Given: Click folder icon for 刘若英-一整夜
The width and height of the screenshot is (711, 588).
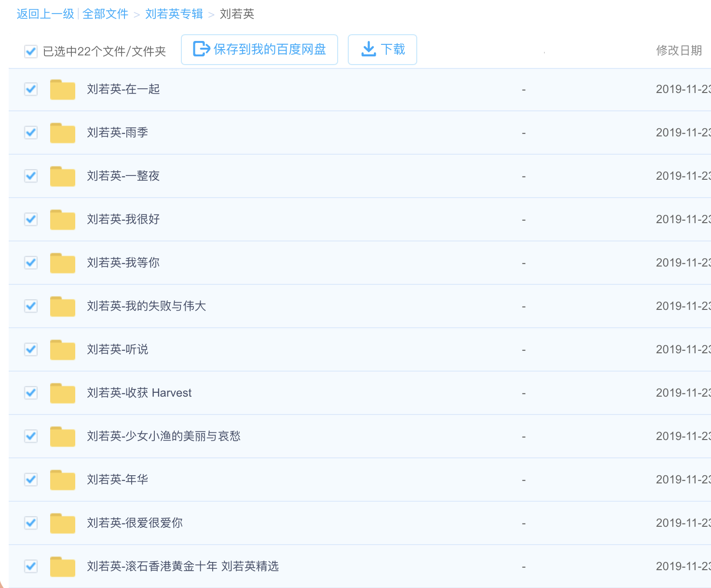Looking at the screenshot, I should [x=63, y=176].
